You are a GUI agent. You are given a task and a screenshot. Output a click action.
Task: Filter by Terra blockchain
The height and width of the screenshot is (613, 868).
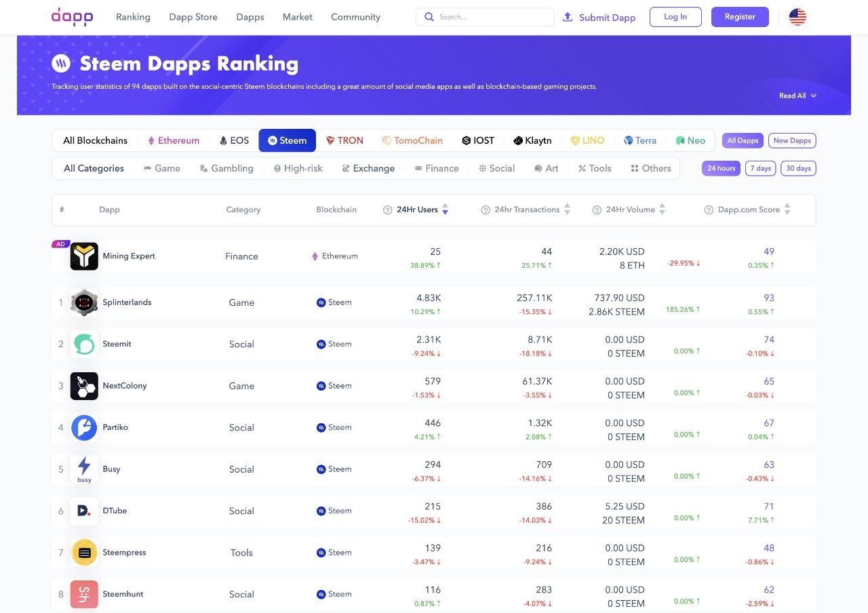click(x=640, y=140)
